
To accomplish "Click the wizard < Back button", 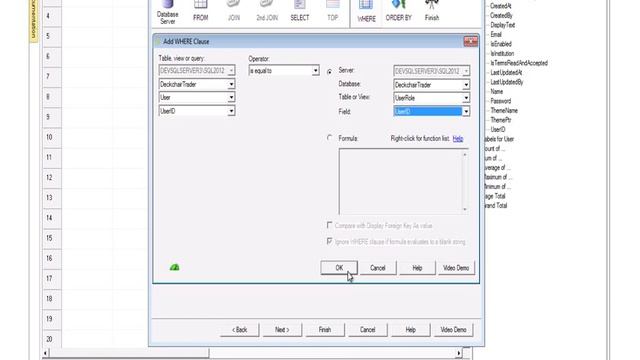I will (x=240, y=329).
